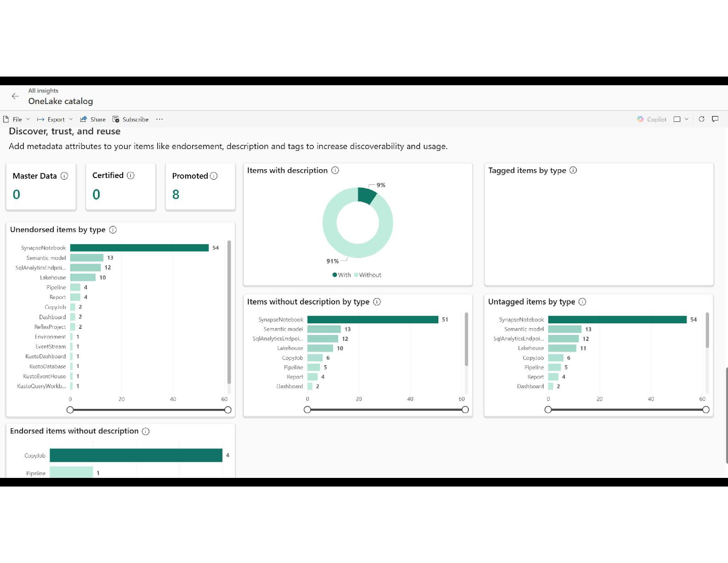Click Report label in Items without description chart
The image size is (728, 563).
(295, 377)
